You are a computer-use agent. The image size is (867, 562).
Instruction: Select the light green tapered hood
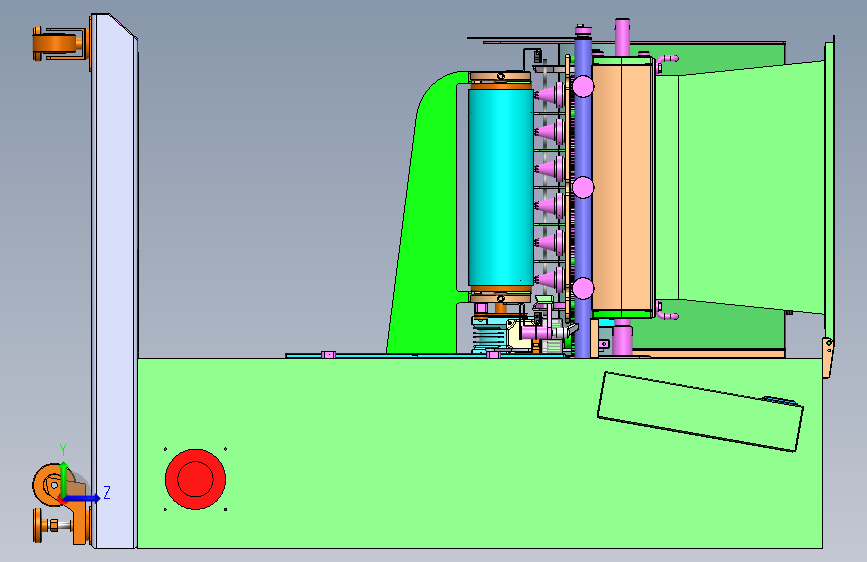[744, 188]
